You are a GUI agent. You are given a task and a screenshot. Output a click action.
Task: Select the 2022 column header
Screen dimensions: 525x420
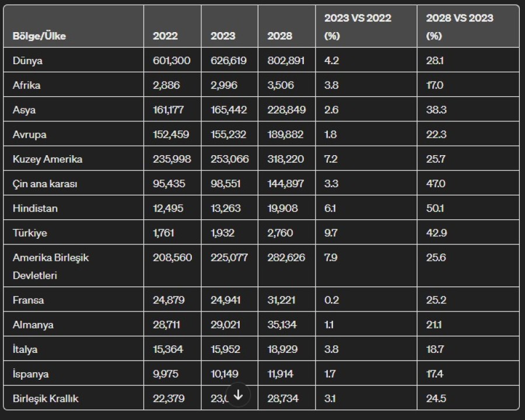165,36
